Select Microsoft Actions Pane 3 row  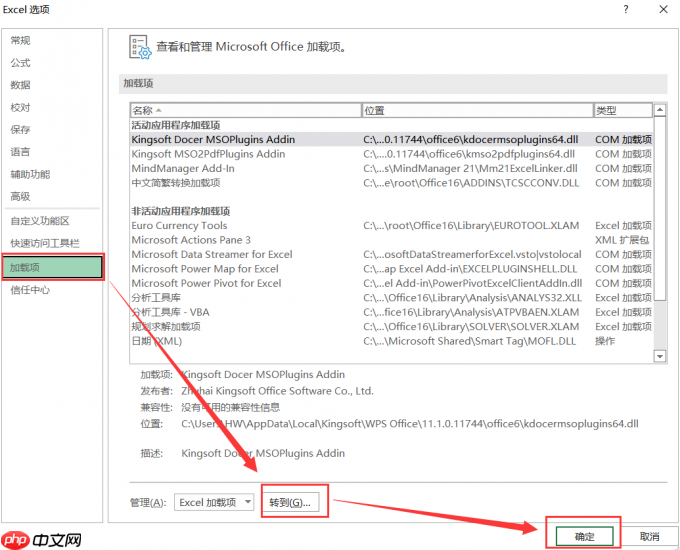tap(391, 240)
